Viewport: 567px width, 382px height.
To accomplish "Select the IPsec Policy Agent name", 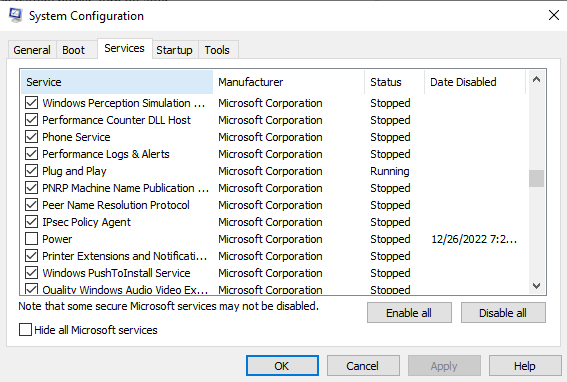I will point(86,222).
